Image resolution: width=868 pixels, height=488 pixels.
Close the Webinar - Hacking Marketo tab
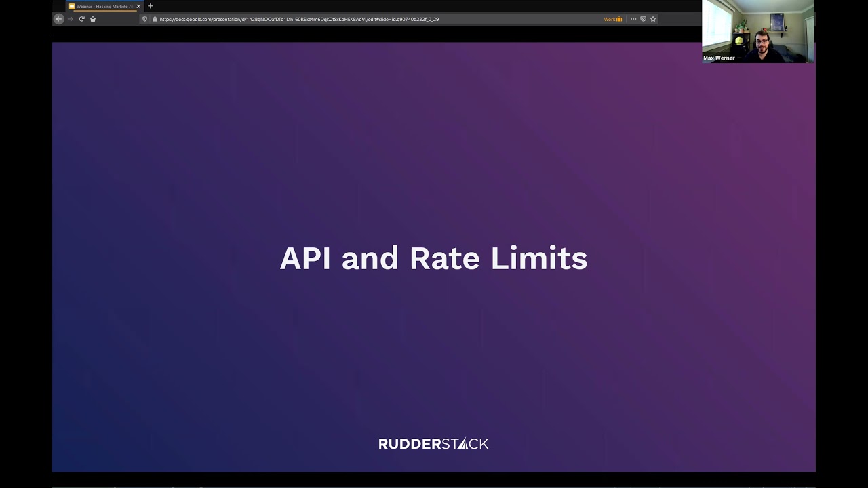pos(138,6)
